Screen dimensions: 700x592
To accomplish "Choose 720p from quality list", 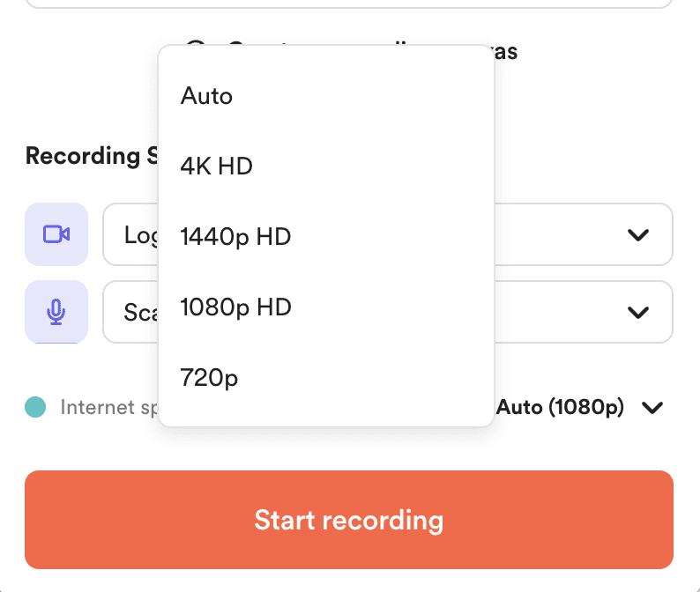I will (x=209, y=377).
